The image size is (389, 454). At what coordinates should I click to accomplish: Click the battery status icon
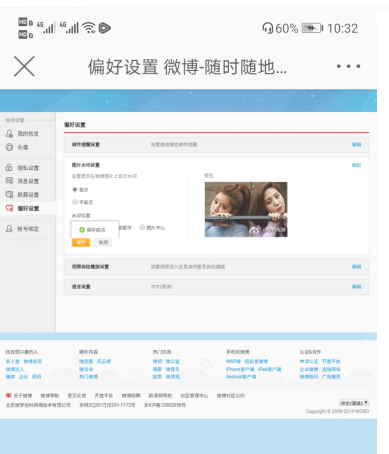(x=312, y=28)
